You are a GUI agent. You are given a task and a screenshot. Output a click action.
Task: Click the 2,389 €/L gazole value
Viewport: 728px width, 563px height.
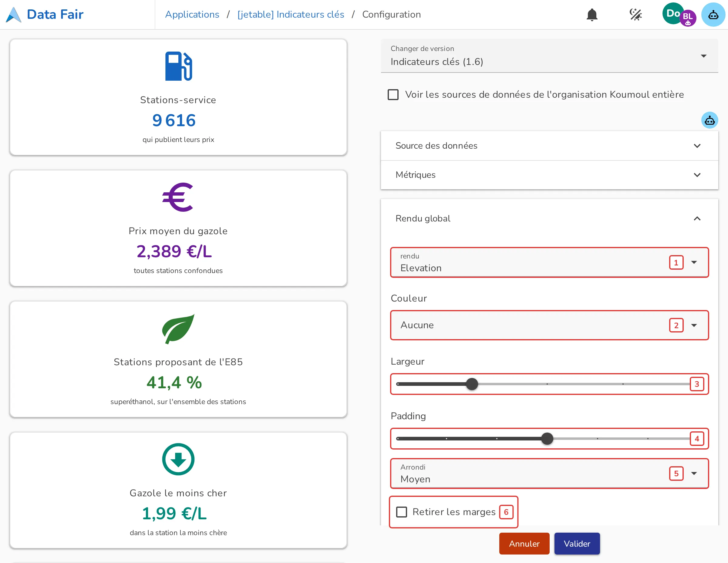pyautogui.click(x=174, y=251)
